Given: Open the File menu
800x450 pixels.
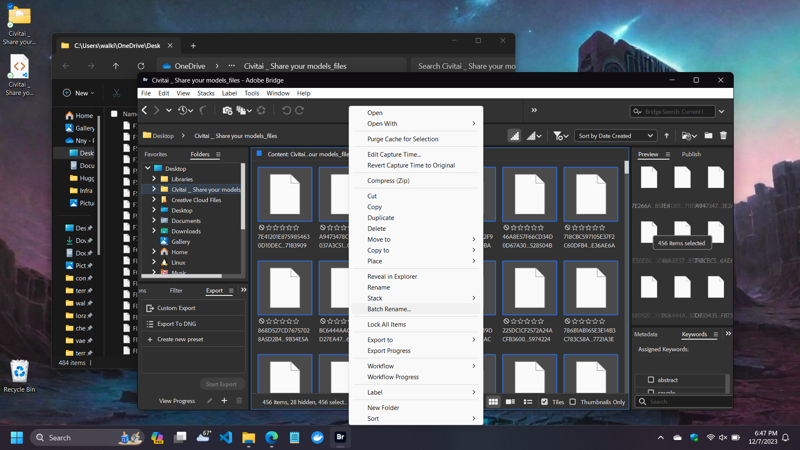Looking at the screenshot, I should click(146, 93).
